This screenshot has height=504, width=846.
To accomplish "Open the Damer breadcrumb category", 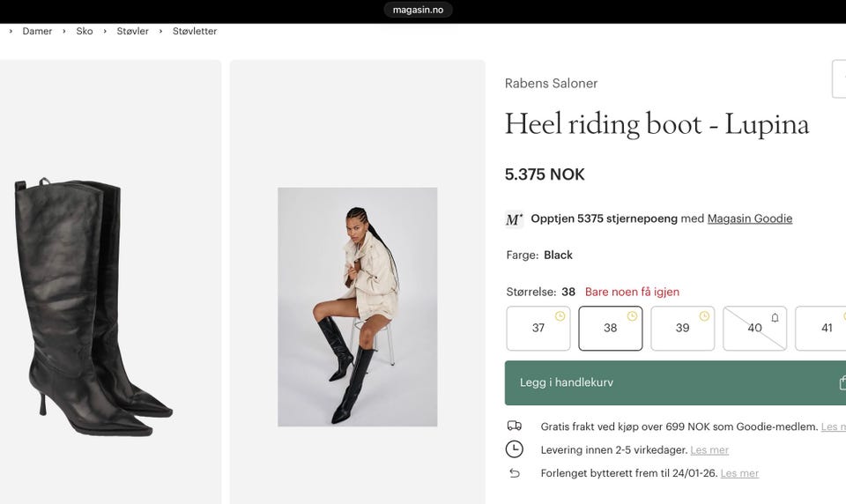I will coord(37,32).
